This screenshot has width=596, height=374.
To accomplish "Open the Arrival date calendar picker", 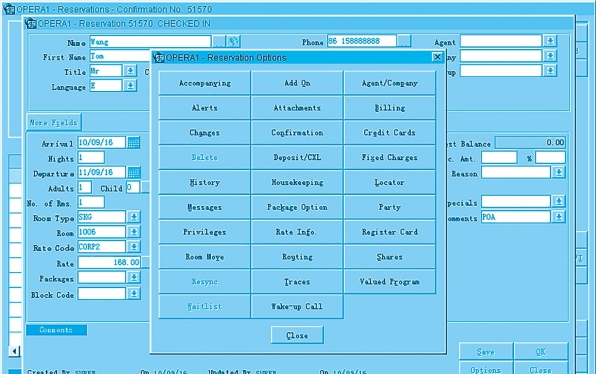I will pyautogui.click(x=133, y=143).
